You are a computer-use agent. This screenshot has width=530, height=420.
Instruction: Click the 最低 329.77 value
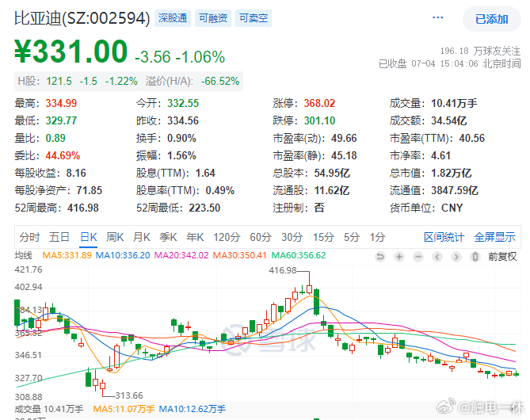pos(61,120)
